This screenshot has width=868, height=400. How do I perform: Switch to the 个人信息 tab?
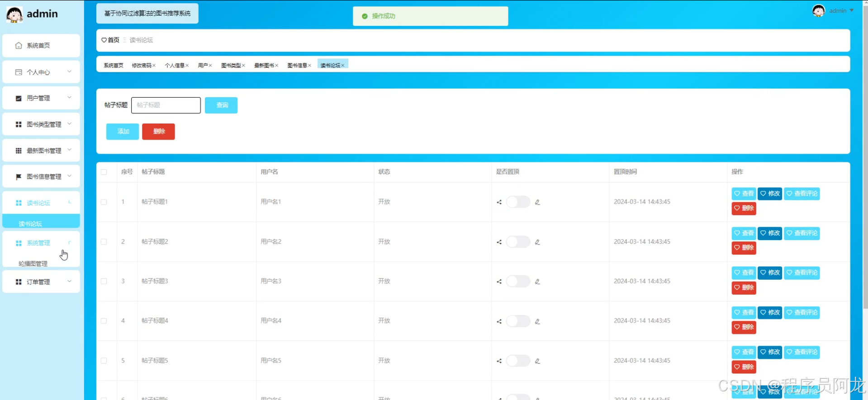[x=175, y=66]
